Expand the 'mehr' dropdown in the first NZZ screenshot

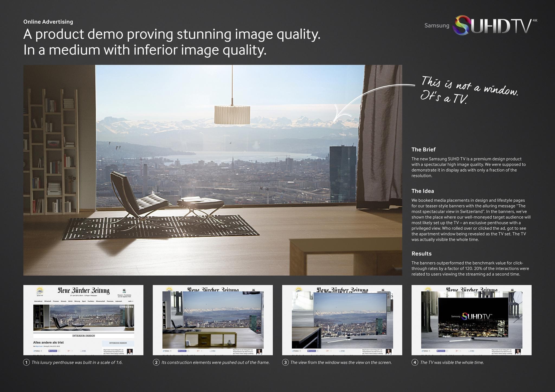click(x=131, y=301)
